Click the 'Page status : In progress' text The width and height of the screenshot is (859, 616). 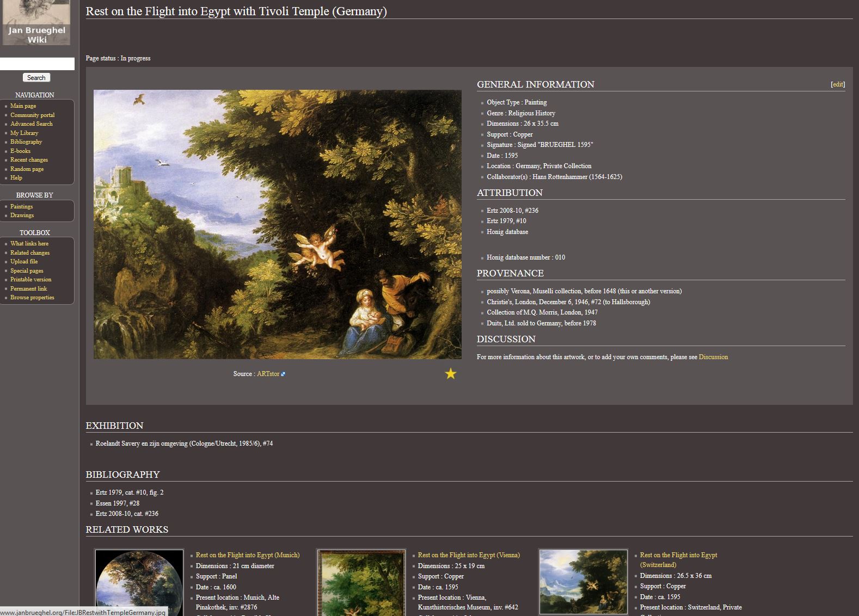point(118,58)
